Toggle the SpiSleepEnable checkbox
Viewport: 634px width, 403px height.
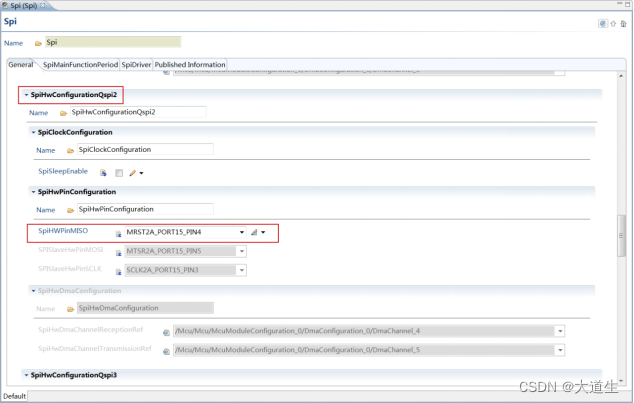119,173
